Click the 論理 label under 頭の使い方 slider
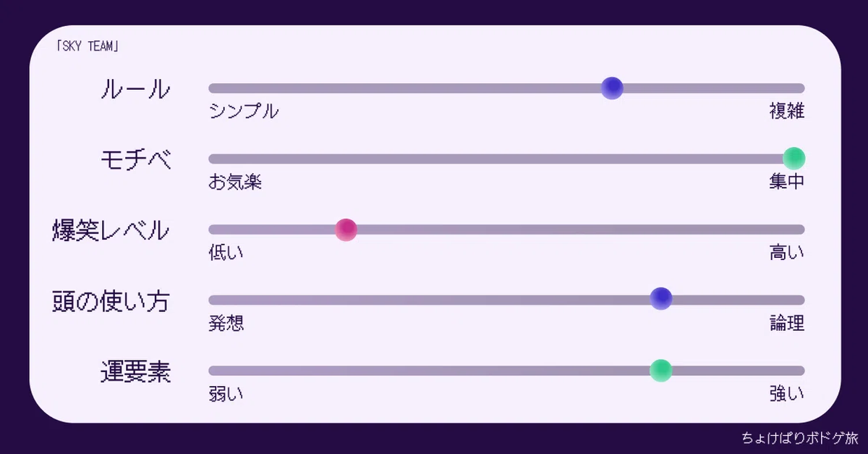868x454 pixels. pyautogui.click(x=787, y=323)
